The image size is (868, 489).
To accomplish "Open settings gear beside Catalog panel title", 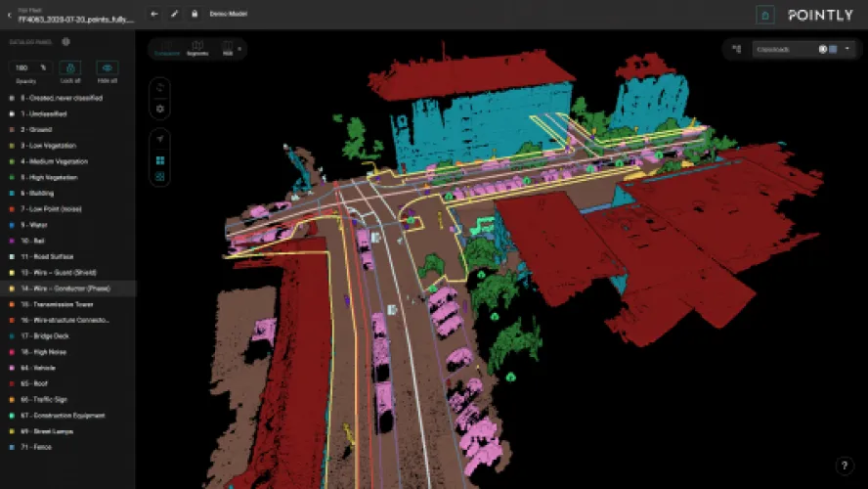I will pos(65,42).
